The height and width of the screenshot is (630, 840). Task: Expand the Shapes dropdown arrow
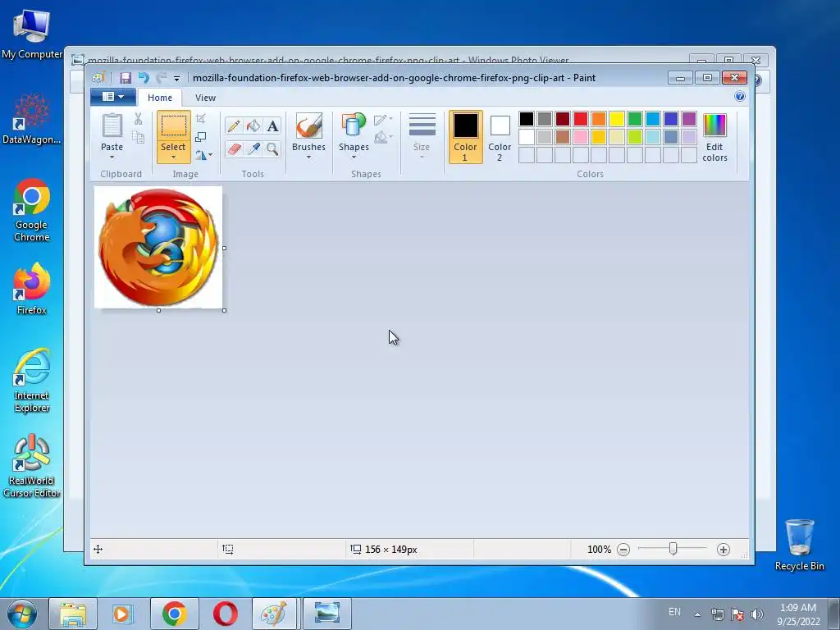354,157
